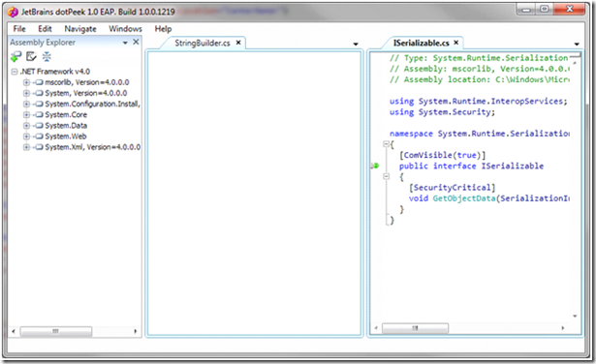
Task: Click code editor scroll down arrow
Action: pos(575,316)
